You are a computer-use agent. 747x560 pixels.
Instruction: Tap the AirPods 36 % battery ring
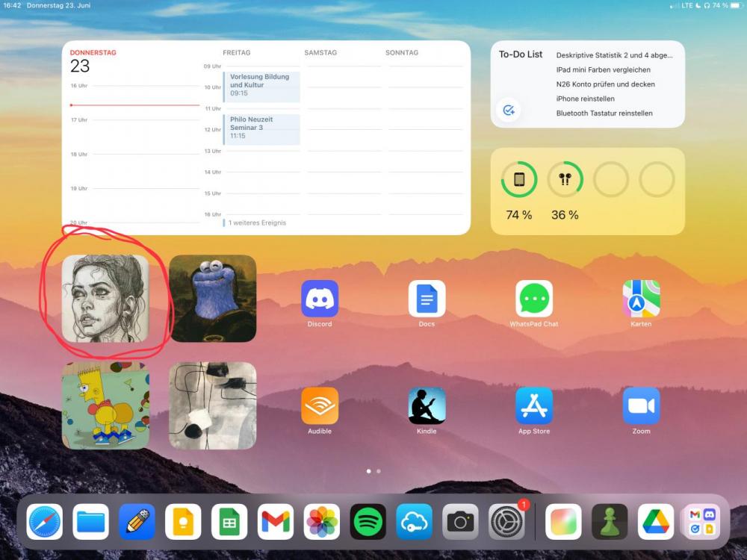(x=565, y=180)
